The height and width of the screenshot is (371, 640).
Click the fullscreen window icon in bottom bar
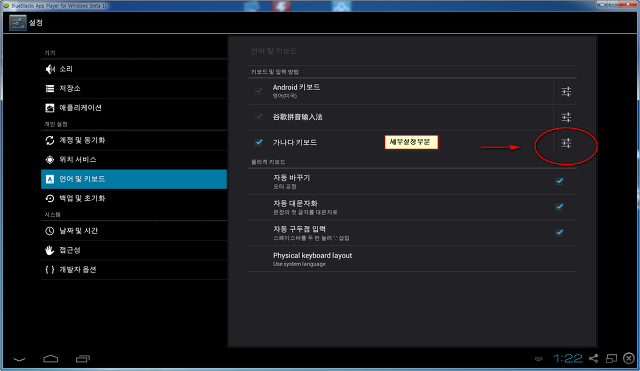pyautogui.click(x=611, y=358)
